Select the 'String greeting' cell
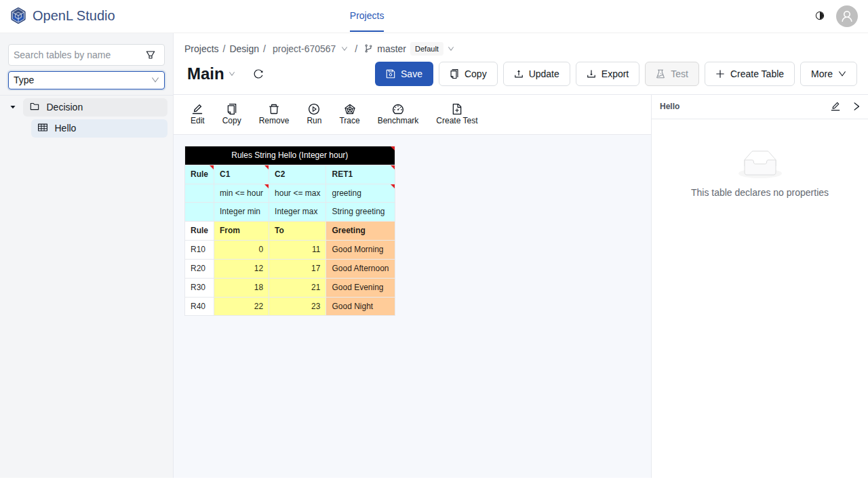The width and height of the screenshot is (868, 488). pos(361,211)
